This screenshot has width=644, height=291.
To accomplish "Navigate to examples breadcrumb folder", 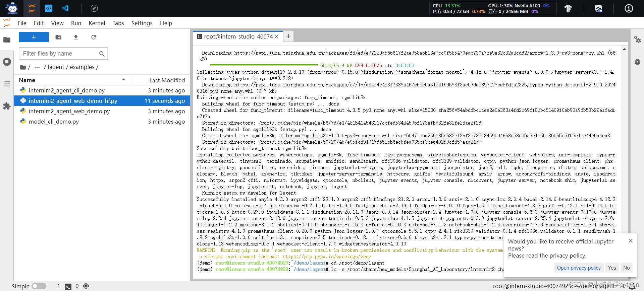I will coord(82,67).
